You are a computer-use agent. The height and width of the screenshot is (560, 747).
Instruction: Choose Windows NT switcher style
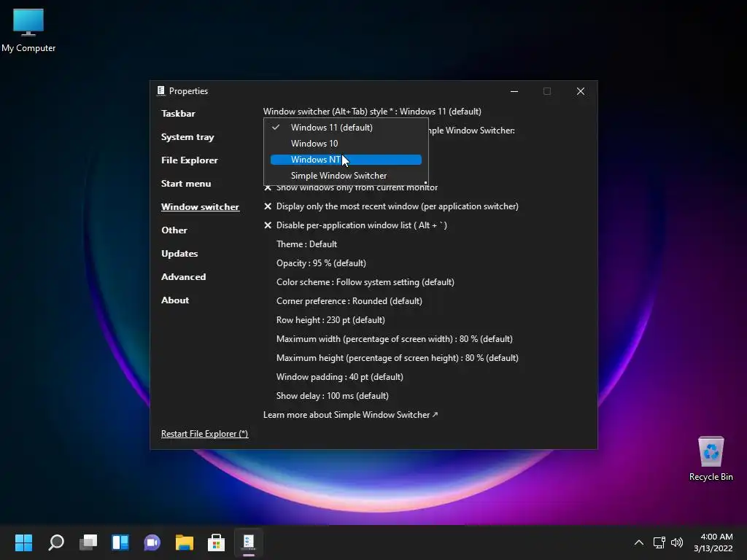point(346,160)
